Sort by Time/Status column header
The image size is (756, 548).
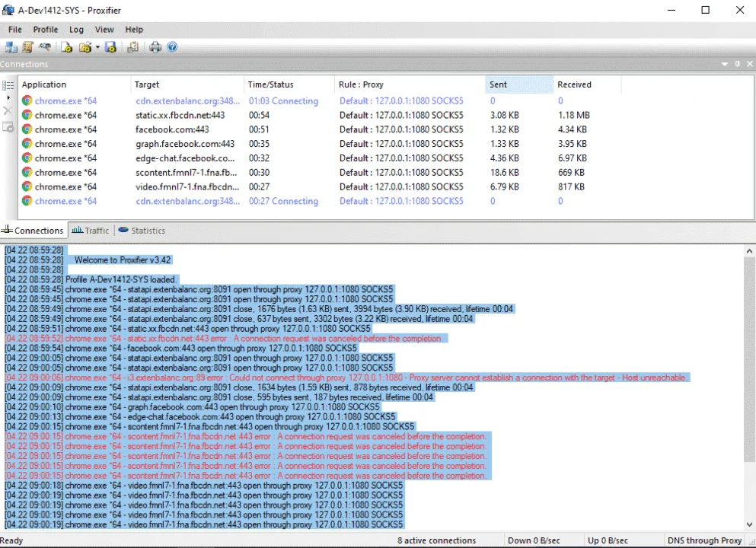[289, 84]
